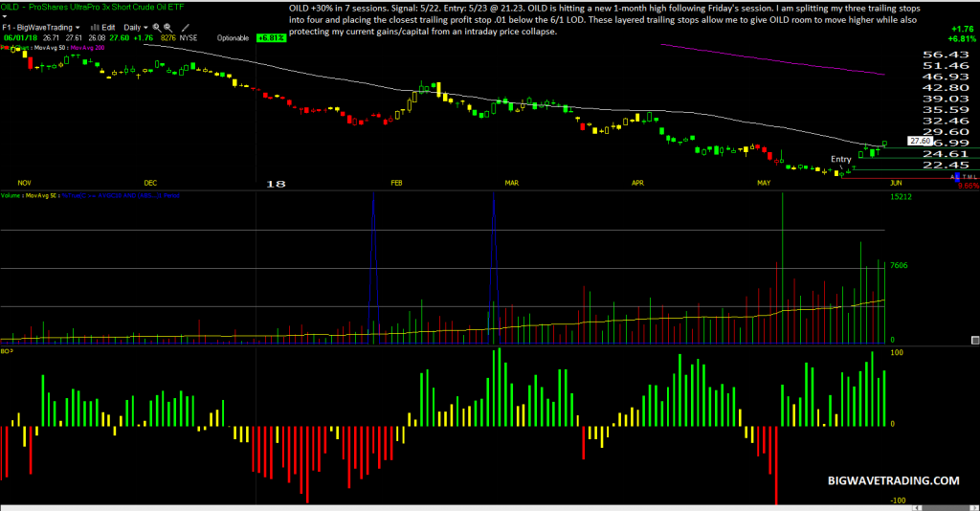Click the 06/01/18 date value

(x=20, y=38)
